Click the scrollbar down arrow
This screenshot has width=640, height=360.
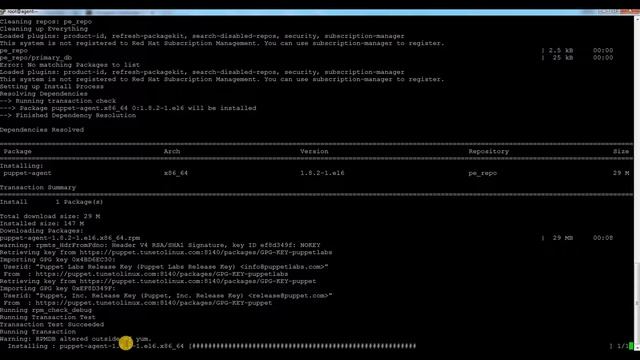pyautogui.click(x=637, y=348)
